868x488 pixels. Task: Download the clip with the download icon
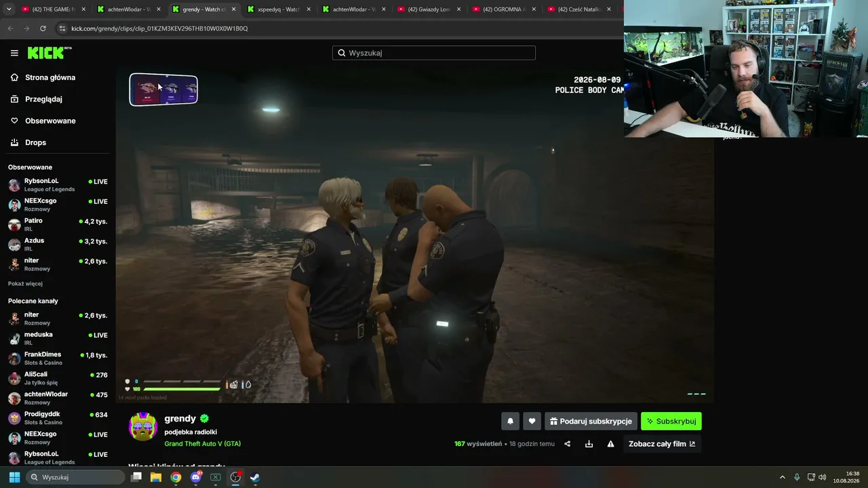click(589, 444)
